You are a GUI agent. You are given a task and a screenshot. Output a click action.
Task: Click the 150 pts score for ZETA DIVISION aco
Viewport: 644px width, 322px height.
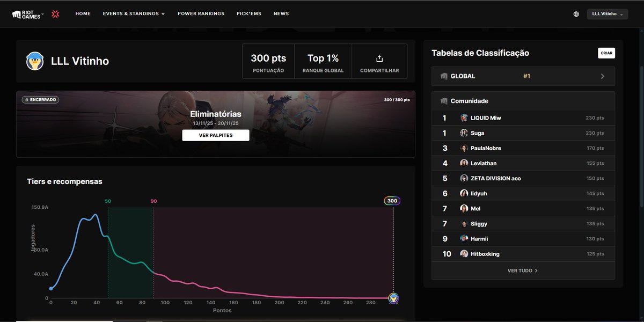tap(595, 178)
